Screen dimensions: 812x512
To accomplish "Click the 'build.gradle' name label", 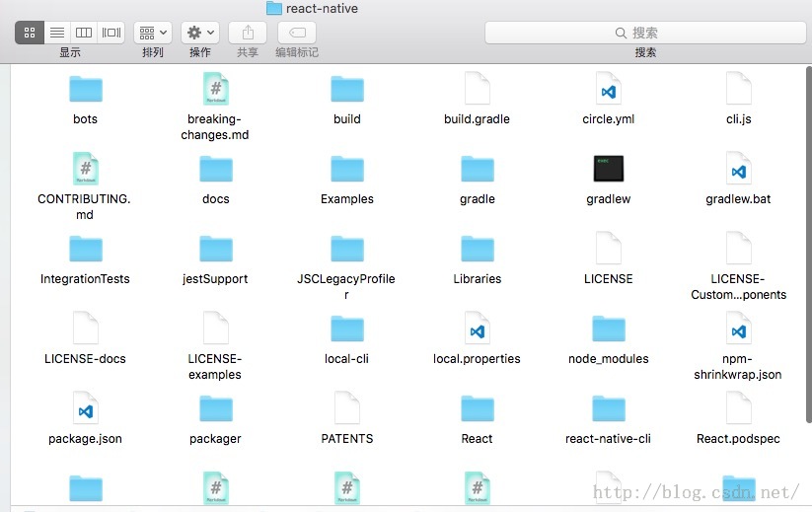I will (477, 119).
